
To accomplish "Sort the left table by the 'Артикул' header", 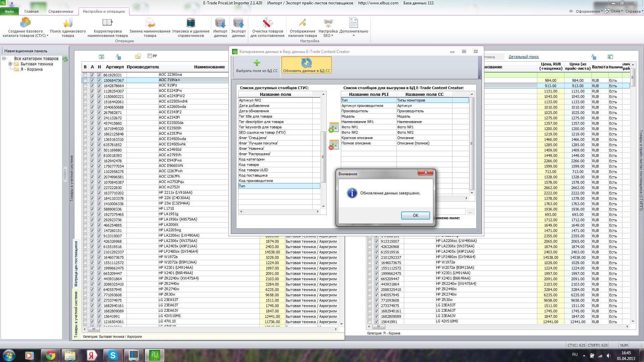I will click(x=115, y=67).
